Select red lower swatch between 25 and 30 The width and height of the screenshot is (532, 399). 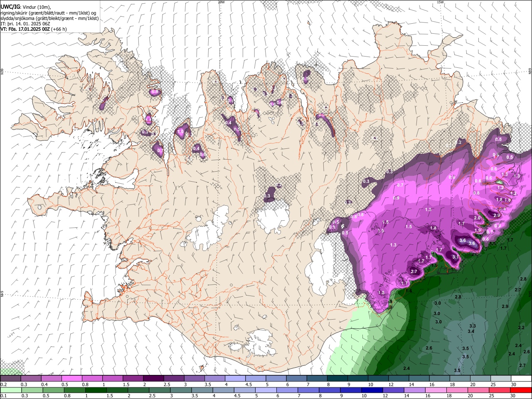click(501, 390)
